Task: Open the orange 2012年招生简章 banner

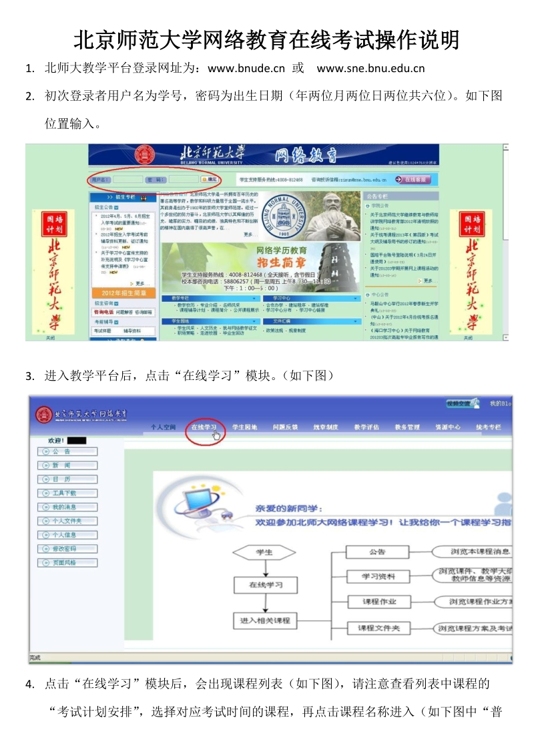Action: pyautogui.click(x=123, y=293)
